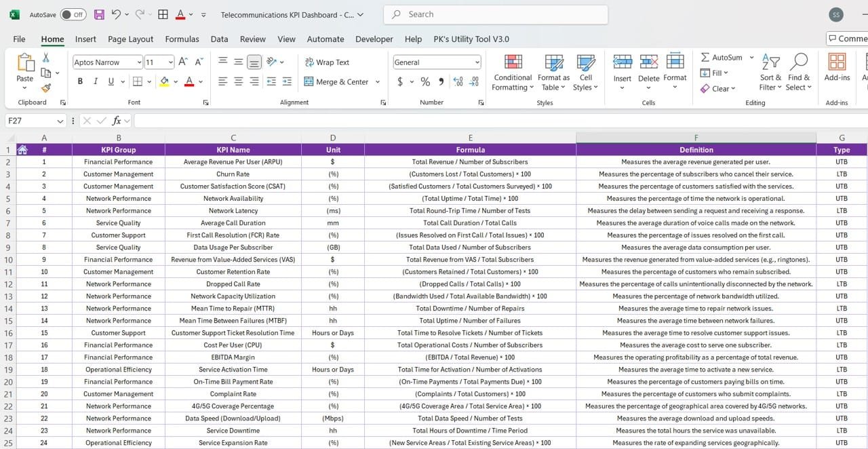The width and height of the screenshot is (868, 449).
Task: Switch to the Data tab
Action: (x=219, y=39)
